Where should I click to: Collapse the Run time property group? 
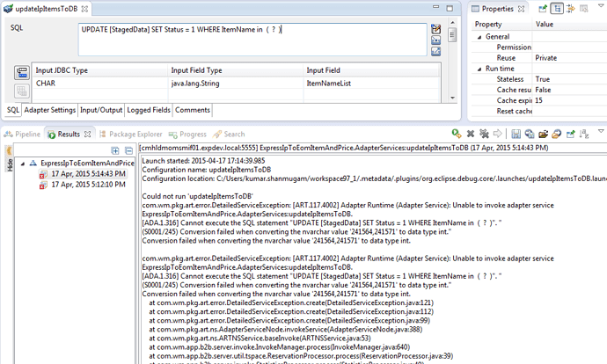coord(479,69)
